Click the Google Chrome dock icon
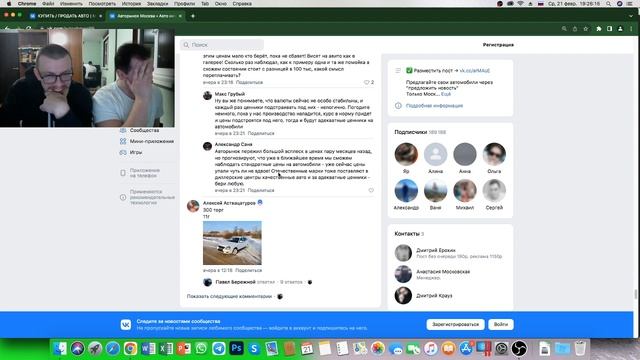This screenshot has width=640, height=360. (x=130, y=348)
